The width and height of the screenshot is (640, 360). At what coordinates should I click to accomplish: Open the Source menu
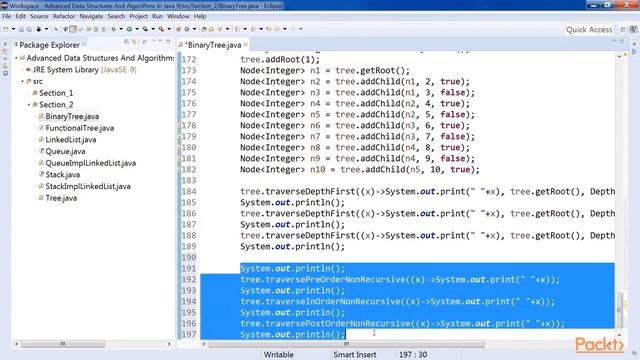pos(39,16)
